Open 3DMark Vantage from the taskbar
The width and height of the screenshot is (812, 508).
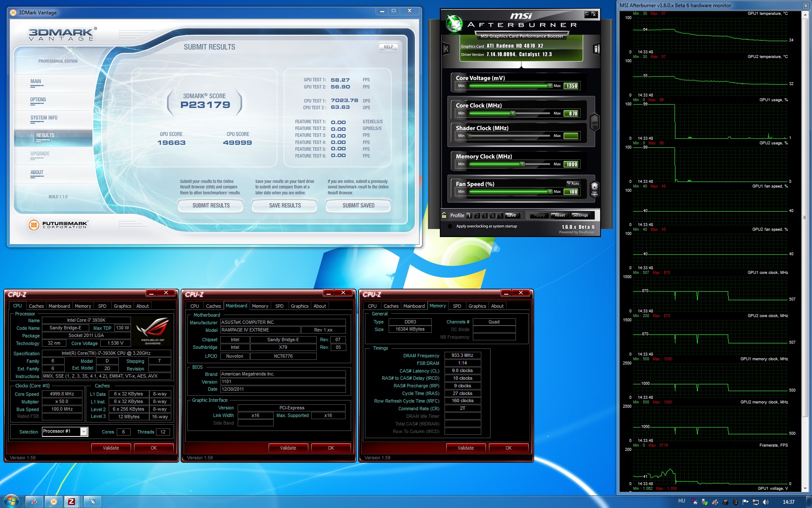pos(54,502)
